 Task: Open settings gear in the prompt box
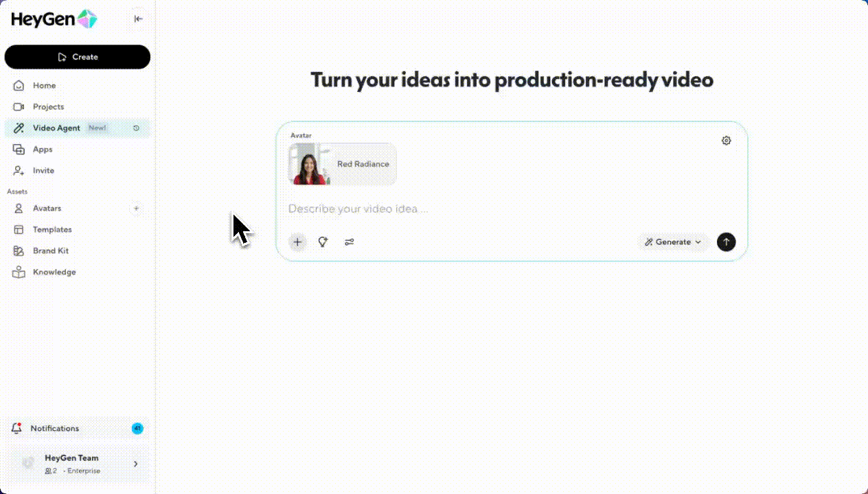point(727,141)
